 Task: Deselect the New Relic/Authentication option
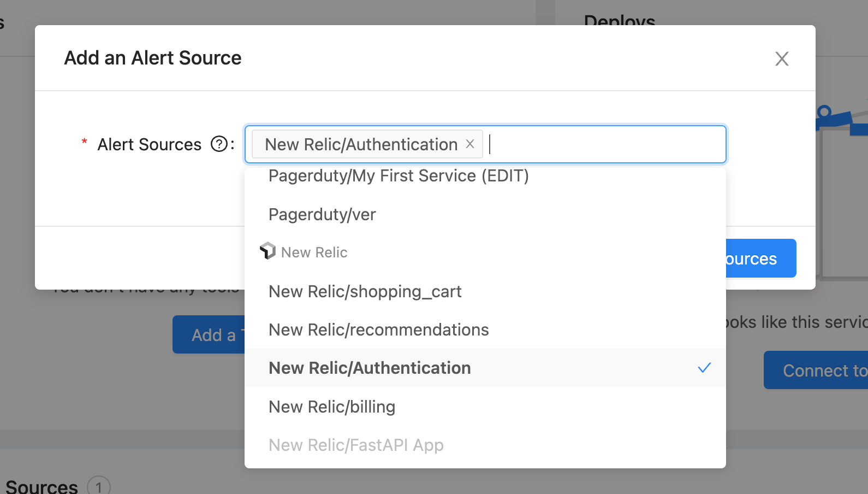(x=370, y=368)
